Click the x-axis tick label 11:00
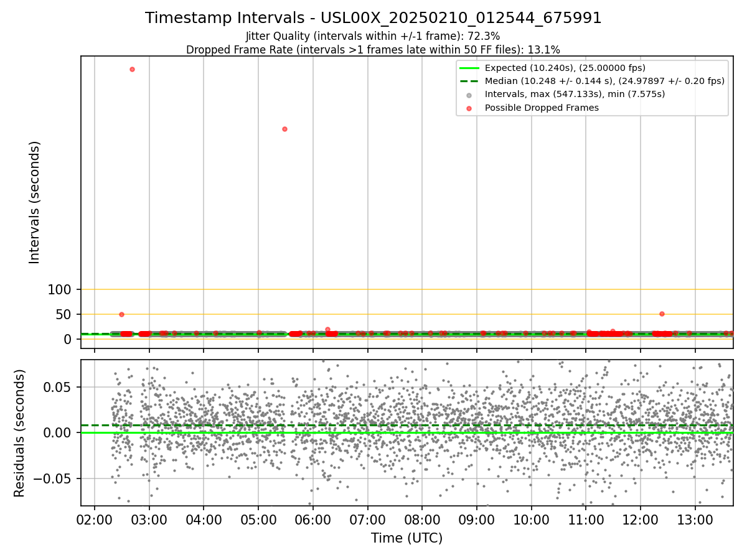Viewport: 747px width, 560px height. (x=586, y=520)
